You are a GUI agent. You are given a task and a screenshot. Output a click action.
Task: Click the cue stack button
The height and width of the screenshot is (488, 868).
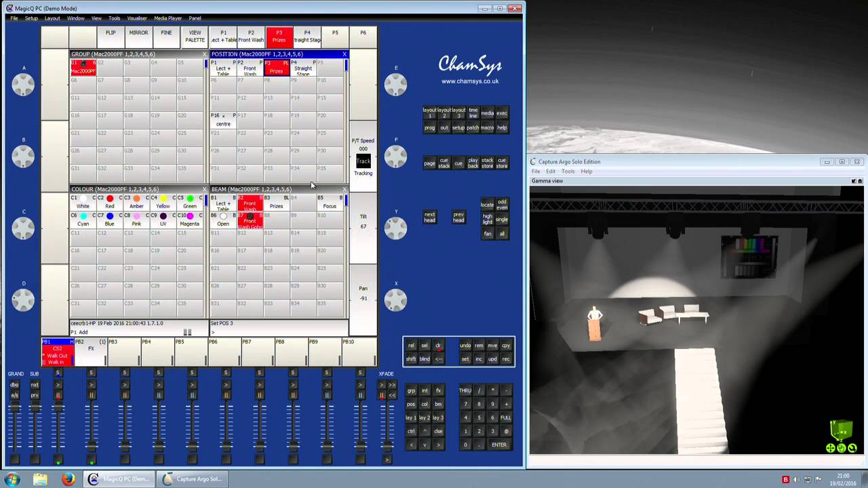pyautogui.click(x=443, y=163)
